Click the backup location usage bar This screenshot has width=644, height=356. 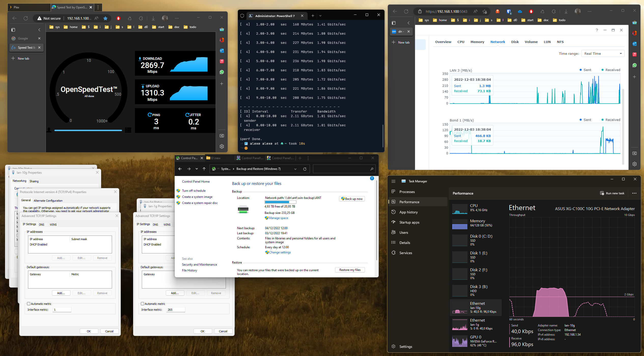[280, 202]
